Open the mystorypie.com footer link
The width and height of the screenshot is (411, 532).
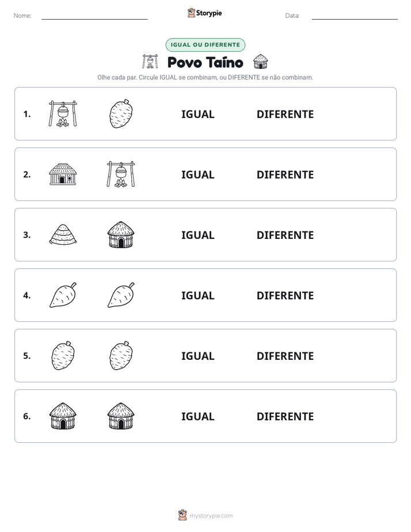205,515
